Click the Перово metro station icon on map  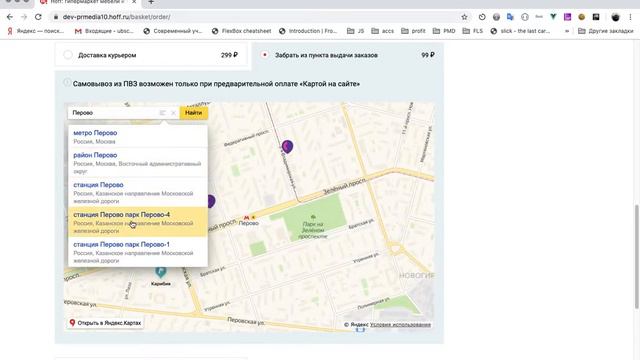click(247, 218)
